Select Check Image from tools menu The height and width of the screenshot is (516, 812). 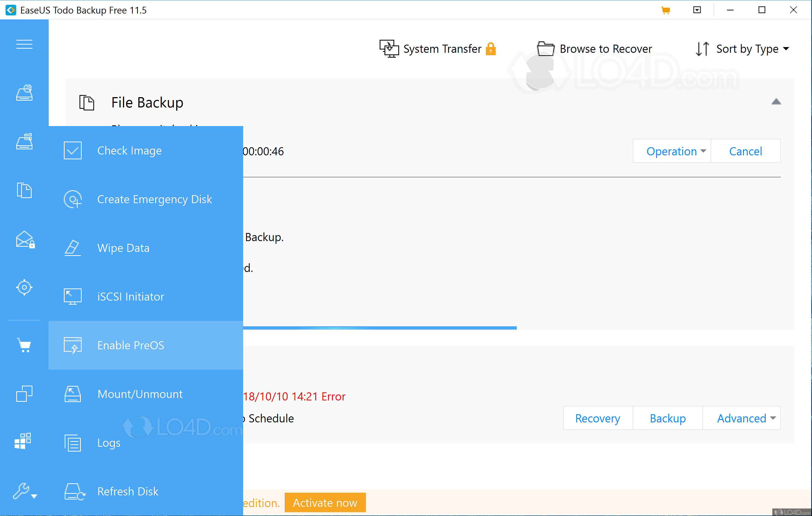pyautogui.click(x=146, y=150)
